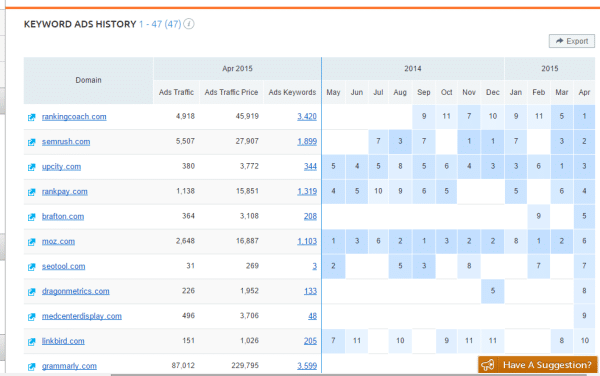Click the Sep month column header

pos(424,92)
